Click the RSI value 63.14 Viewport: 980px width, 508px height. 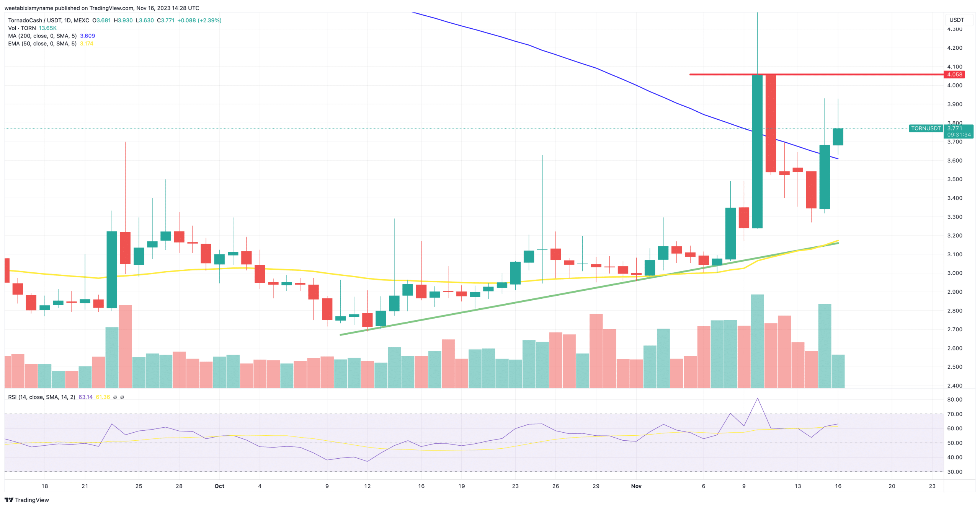pos(85,397)
